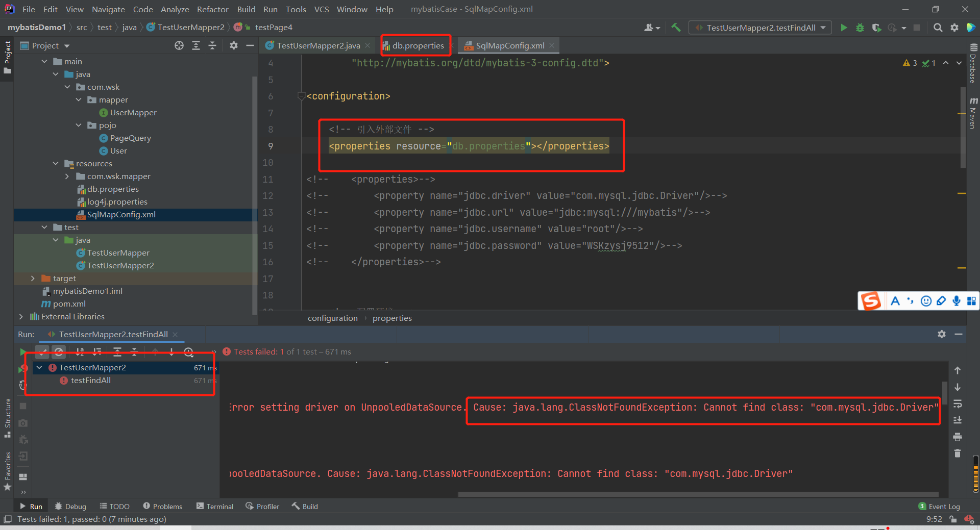Select pom.xml in the project tree
The height and width of the screenshot is (530, 980).
pos(69,304)
